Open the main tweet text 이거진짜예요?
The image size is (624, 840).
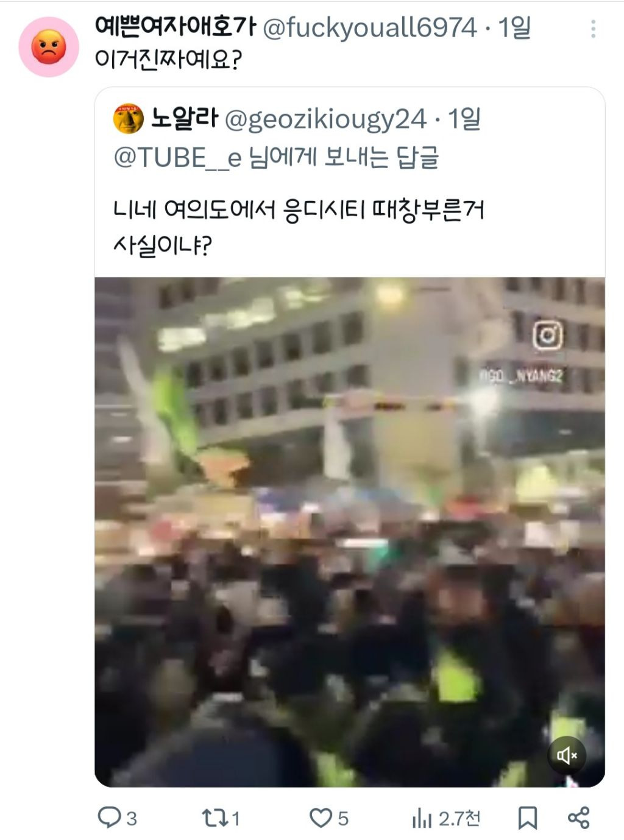pyautogui.click(x=169, y=59)
